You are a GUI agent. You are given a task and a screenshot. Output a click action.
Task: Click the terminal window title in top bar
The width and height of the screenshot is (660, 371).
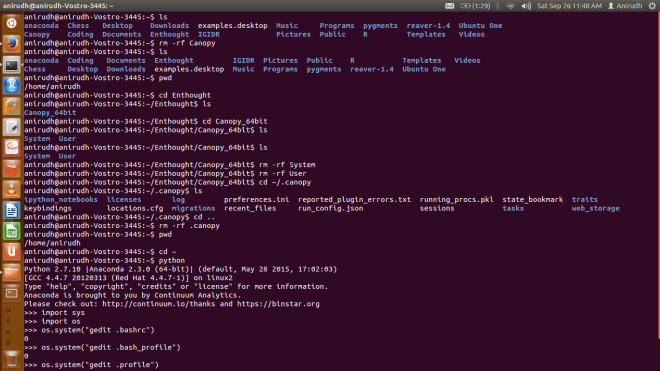click(x=58, y=6)
